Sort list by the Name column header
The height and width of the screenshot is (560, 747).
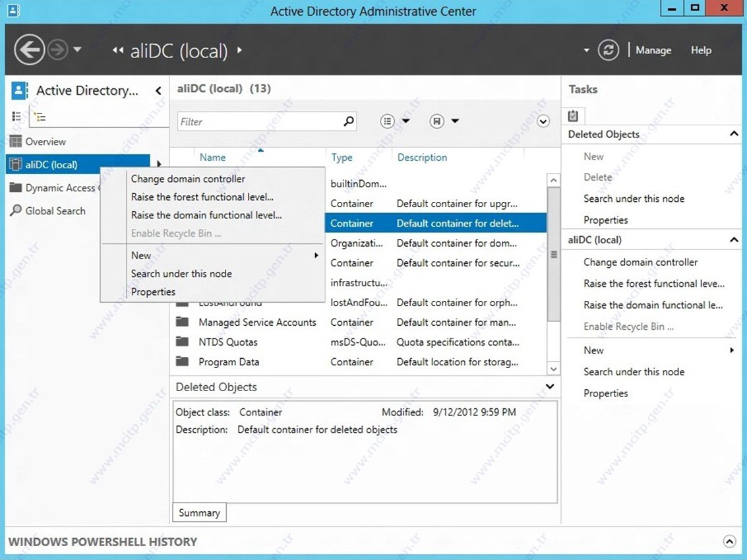[x=212, y=157]
